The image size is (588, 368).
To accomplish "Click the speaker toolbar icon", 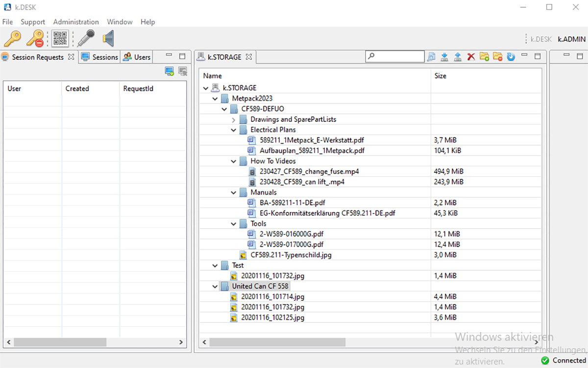I will coord(108,38).
